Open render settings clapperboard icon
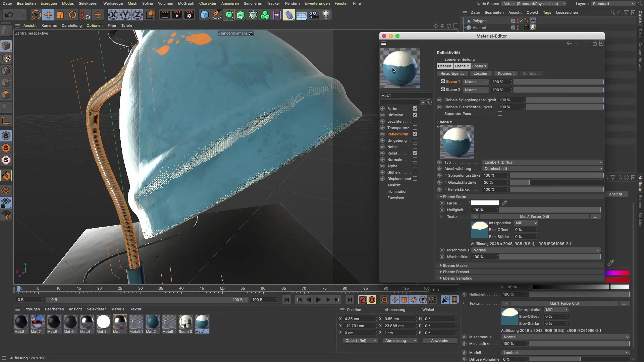This screenshot has width=644, height=362. click(x=189, y=15)
